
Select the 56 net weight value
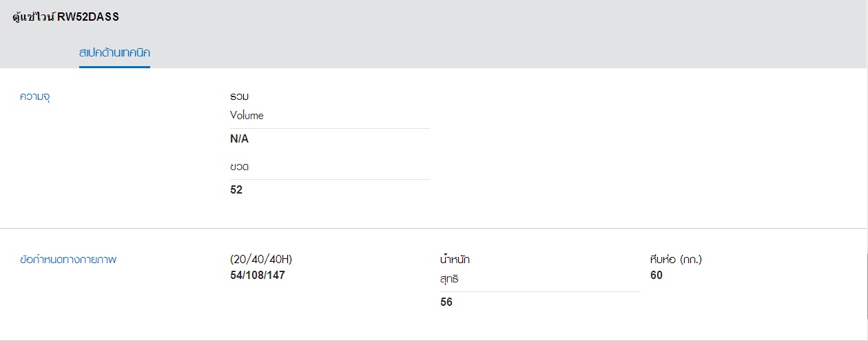pyautogui.click(x=446, y=302)
